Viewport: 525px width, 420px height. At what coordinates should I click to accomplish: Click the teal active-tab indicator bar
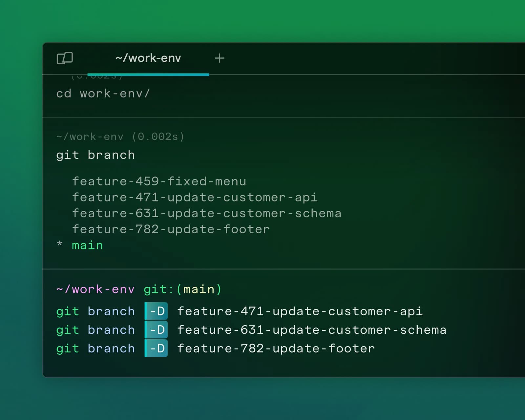(148, 75)
